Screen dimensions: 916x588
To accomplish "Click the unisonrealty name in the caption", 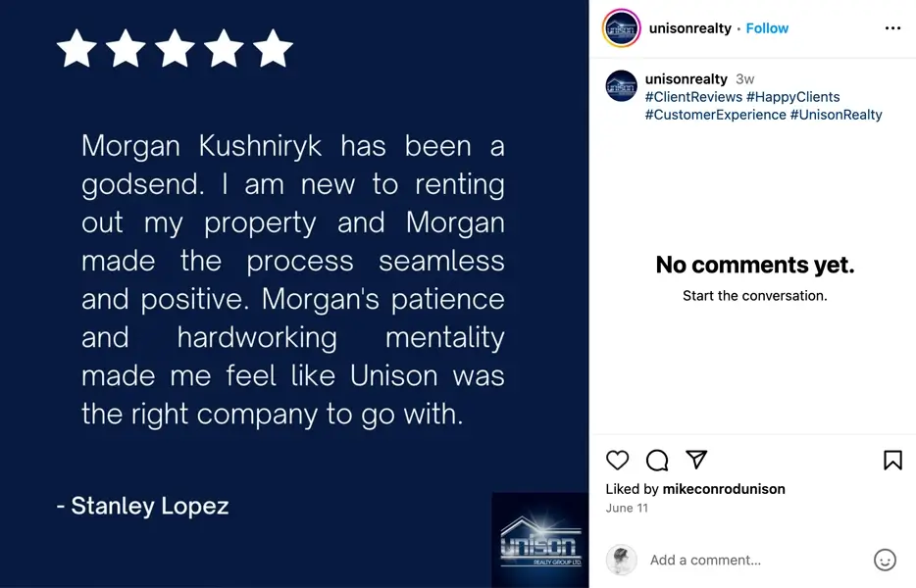I will (687, 78).
